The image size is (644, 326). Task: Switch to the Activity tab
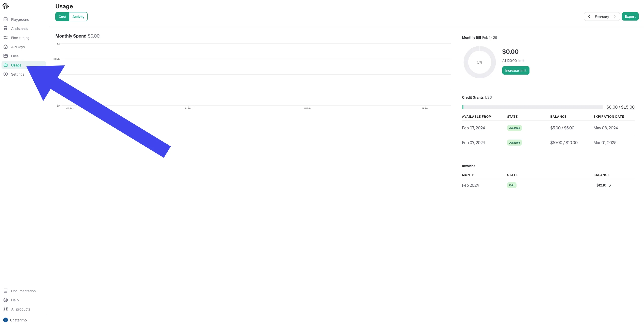click(78, 16)
